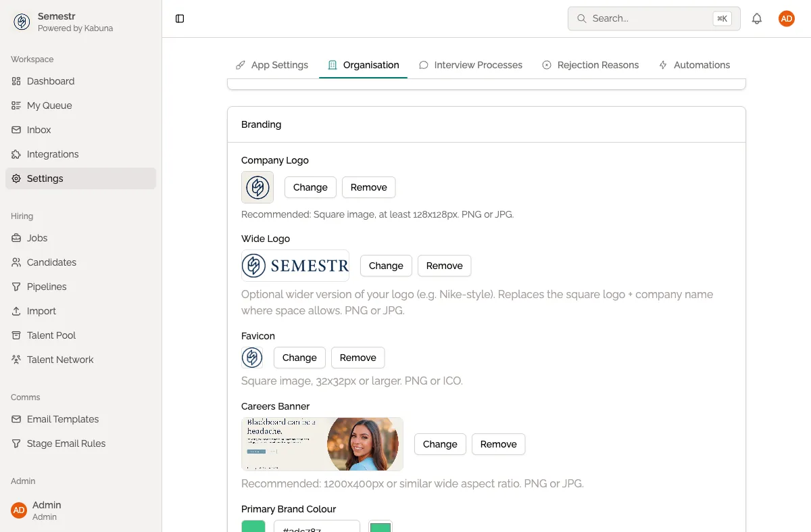Click the Careers Banner thumbnail
Screen dimensions: 811x532
tap(322, 444)
